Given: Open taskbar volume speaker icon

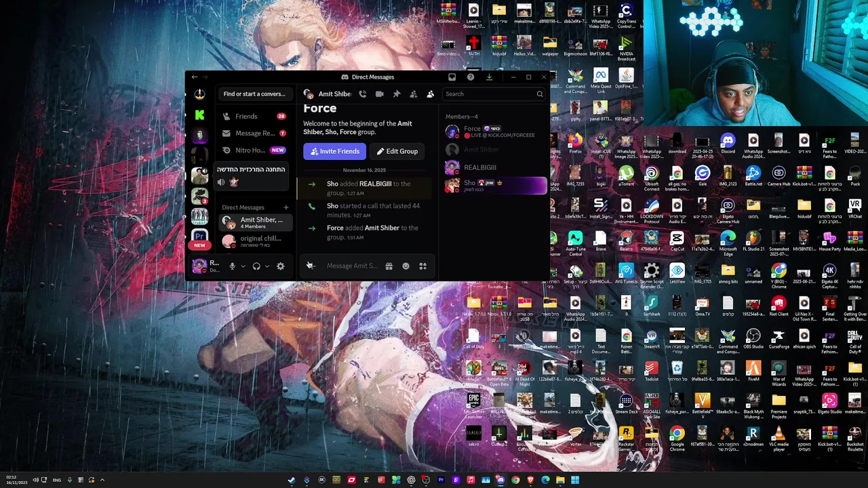Looking at the screenshot, I should pos(35,480).
